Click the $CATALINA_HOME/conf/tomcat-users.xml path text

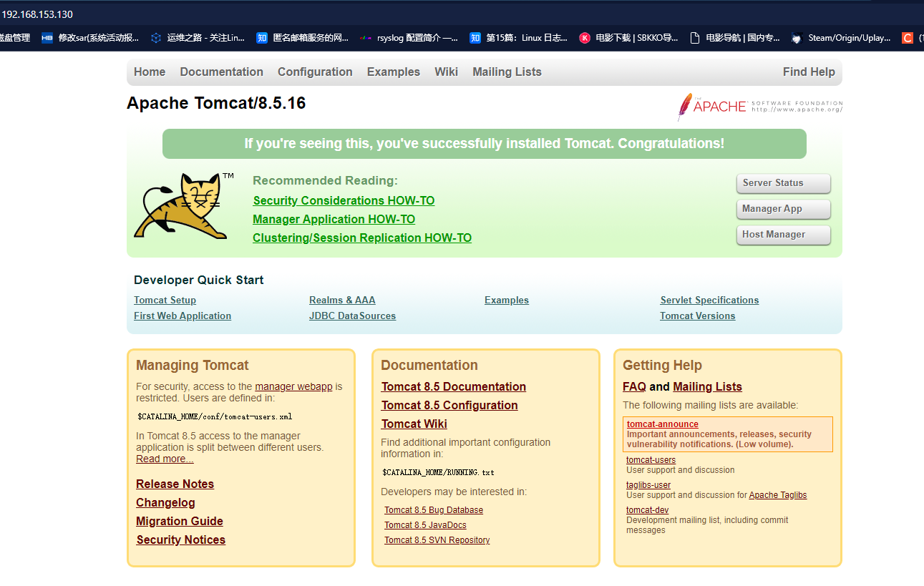pos(215,416)
